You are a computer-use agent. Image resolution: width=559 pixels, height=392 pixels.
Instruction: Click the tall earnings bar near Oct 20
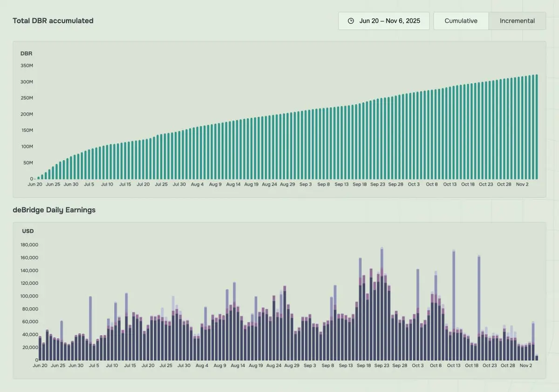479,308
